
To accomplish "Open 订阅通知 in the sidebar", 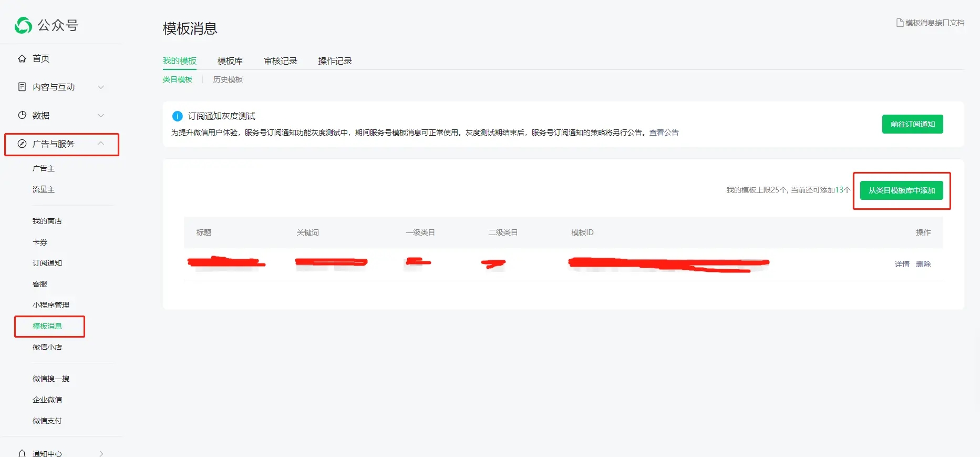I will [47, 263].
